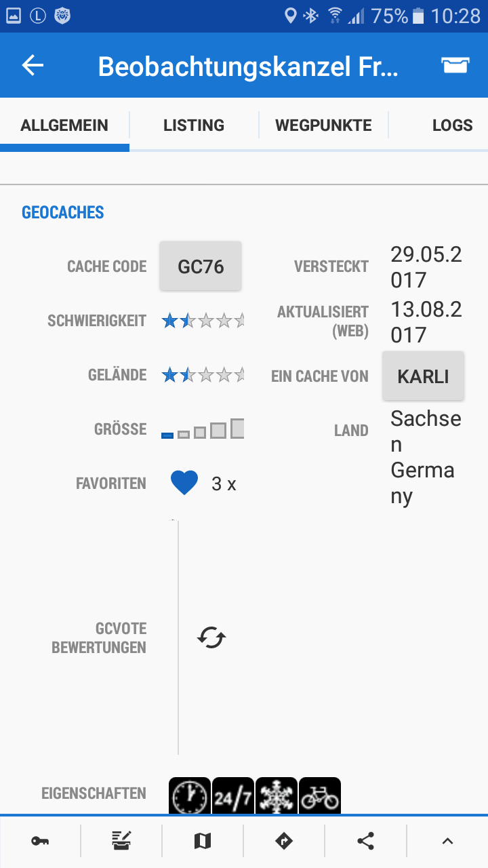Screen dimensions: 488x868
Task: Tap the 24/7 availability attribute icon
Action: click(233, 796)
